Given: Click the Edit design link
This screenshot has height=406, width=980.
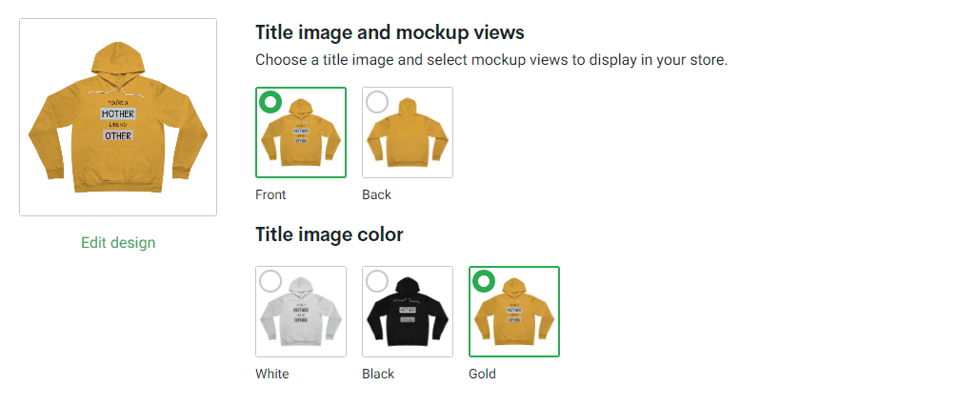Looking at the screenshot, I should (118, 242).
